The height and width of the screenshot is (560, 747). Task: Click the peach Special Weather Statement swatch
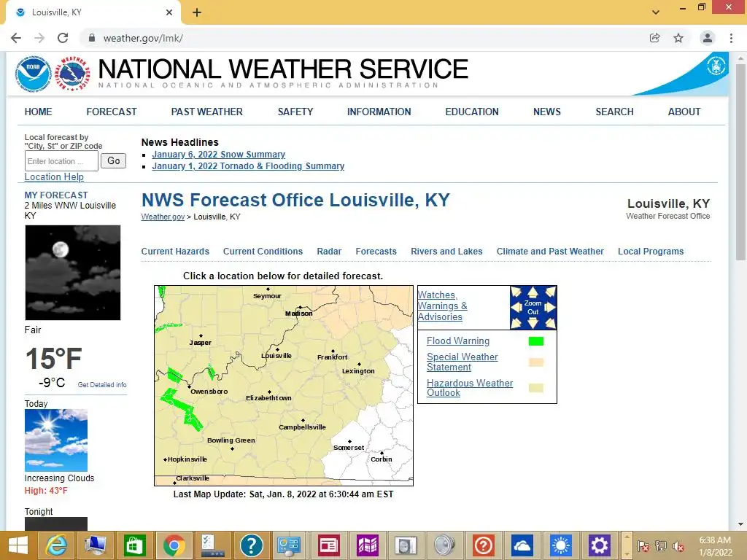536,362
